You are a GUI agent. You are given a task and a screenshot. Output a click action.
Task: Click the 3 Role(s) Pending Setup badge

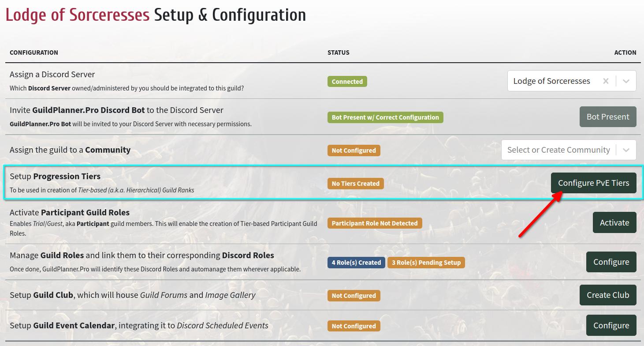coord(426,263)
